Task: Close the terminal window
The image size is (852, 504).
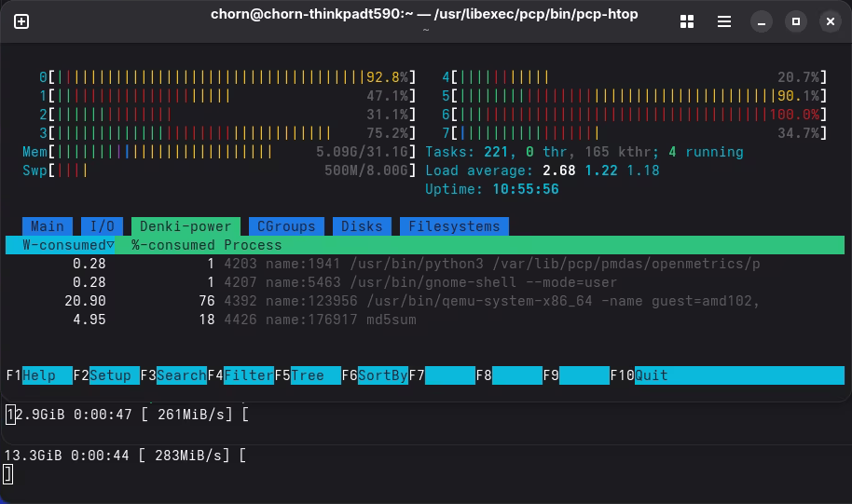Action: click(x=831, y=21)
